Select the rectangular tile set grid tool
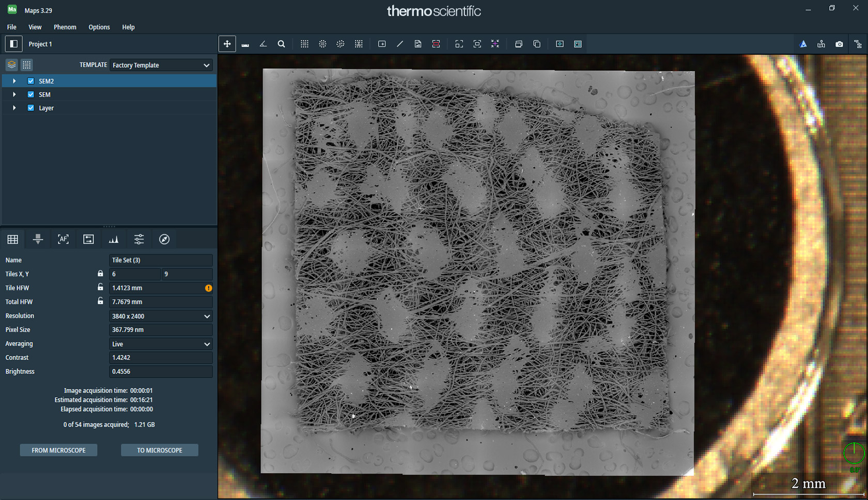This screenshot has height=500, width=868. [x=304, y=44]
